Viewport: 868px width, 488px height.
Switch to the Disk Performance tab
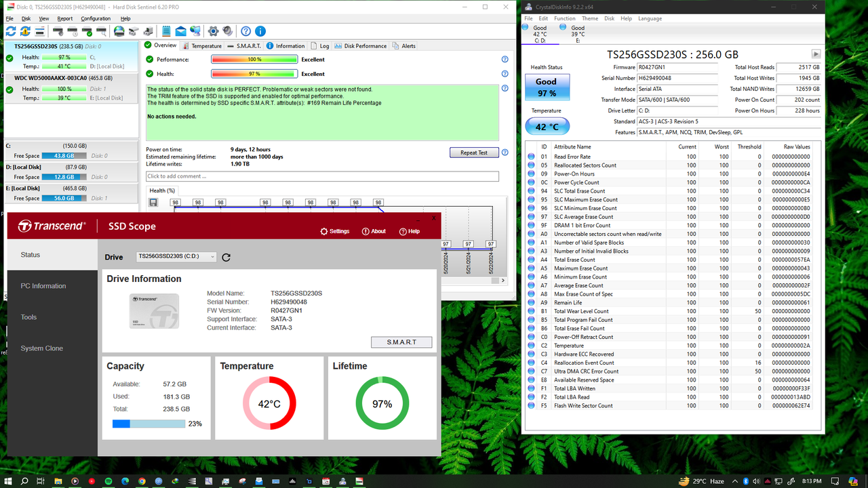click(x=360, y=45)
